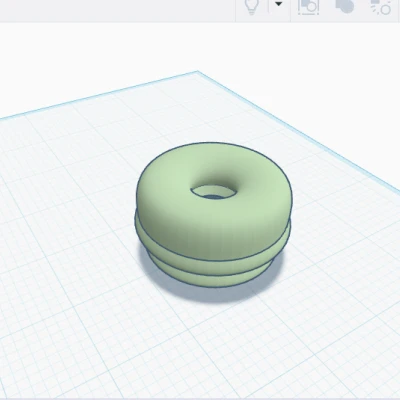Select the green torus-topped object on the workplane
Screen dimensions: 400x400
[x=213, y=215]
